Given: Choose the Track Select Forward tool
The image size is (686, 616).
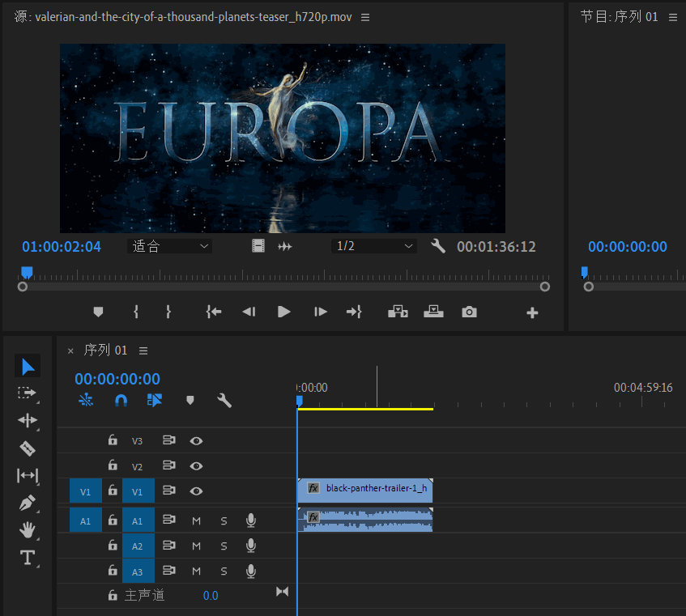Looking at the screenshot, I should 28,393.
